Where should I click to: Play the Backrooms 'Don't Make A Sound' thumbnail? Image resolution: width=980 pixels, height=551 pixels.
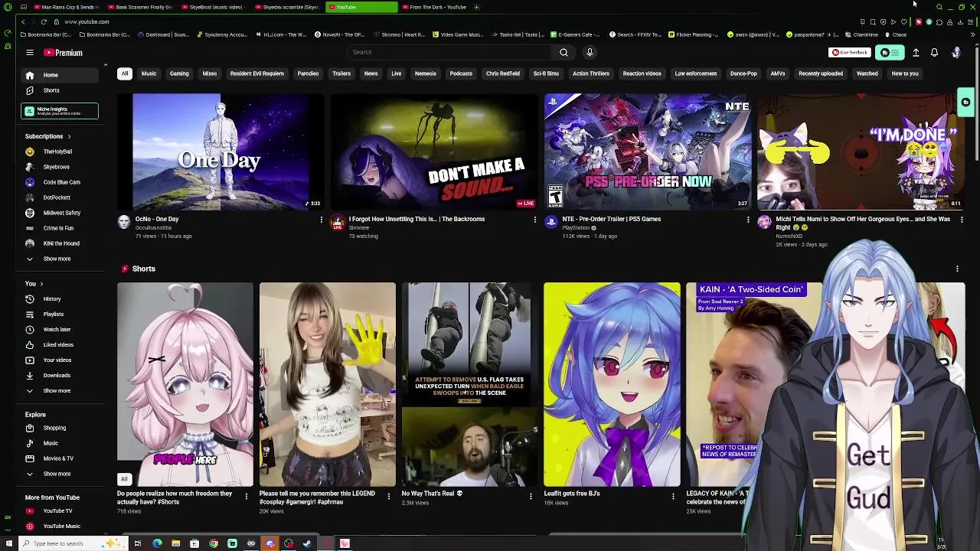[434, 152]
